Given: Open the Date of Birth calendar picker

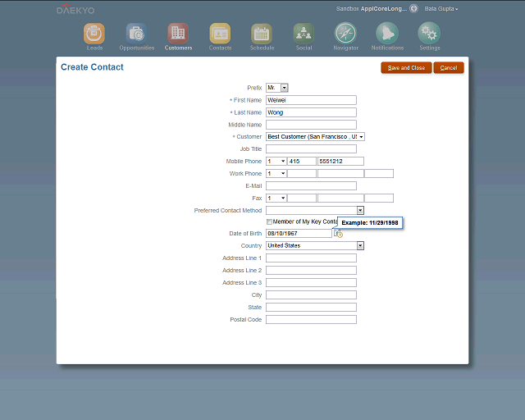Looking at the screenshot, I should click(x=338, y=233).
